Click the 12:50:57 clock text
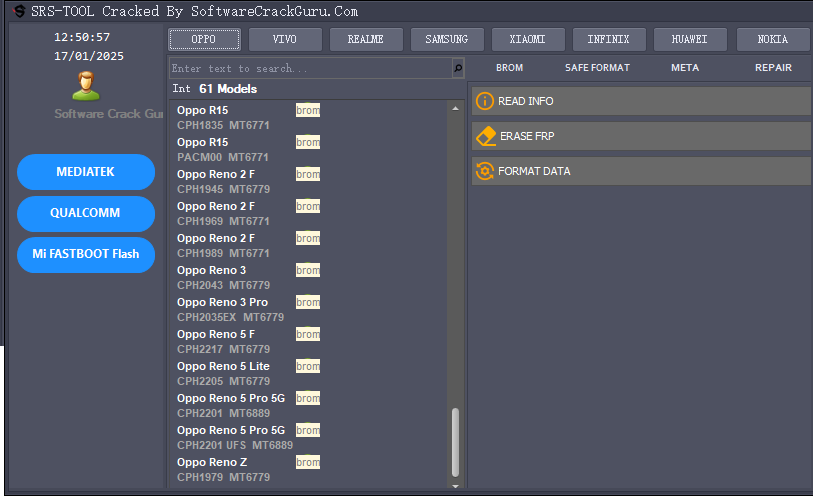The image size is (813, 496). [82, 37]
